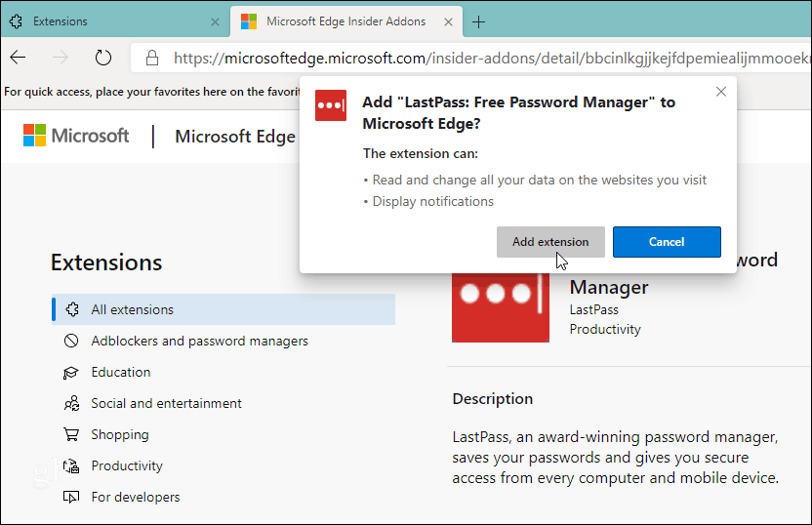812x525 pixels.
Task: Choose the Education category
Action: pos(121,372)
